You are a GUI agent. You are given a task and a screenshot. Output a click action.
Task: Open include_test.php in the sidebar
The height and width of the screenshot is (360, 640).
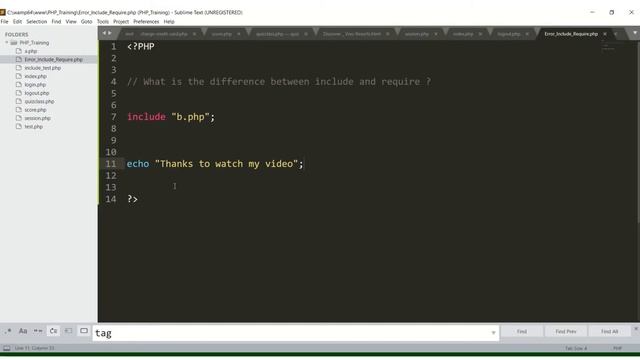click(x=42, y=68)
